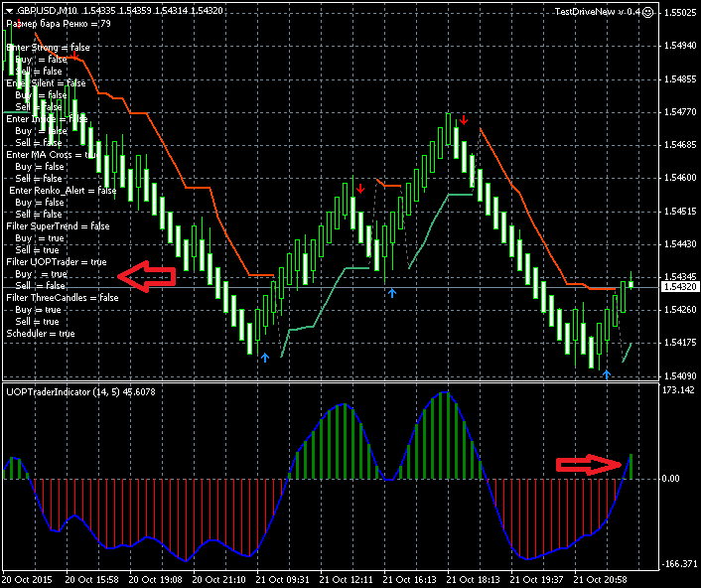Screen dimensions: 701x588
Task: Click the current price label 1.54320
Action: point(680,287)
